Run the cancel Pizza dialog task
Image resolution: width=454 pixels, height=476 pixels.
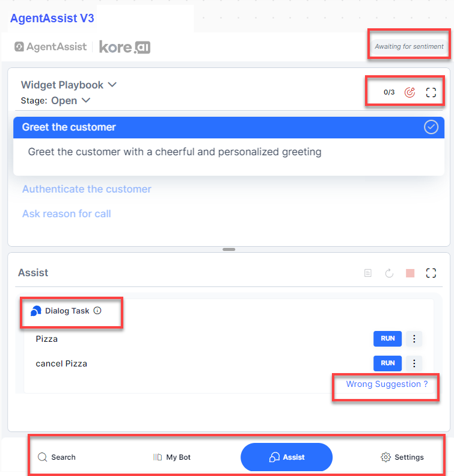pyautogui.click(x=387, y=363)
